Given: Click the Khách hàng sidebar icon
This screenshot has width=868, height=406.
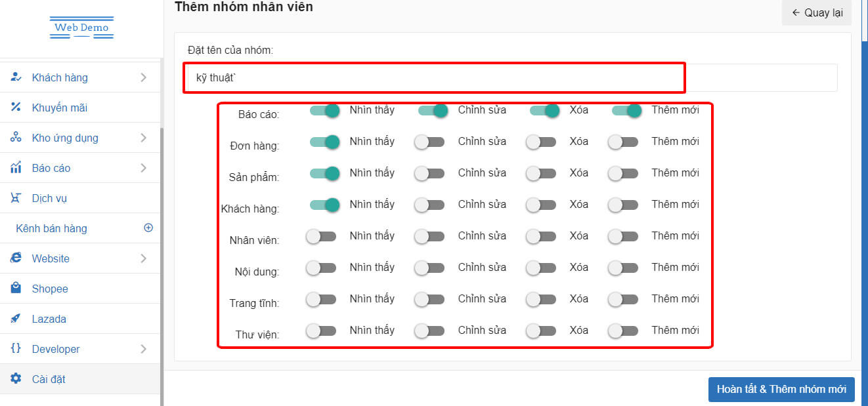Looking at the screenshot, I should pyautogui.click(x=16, y=77).
